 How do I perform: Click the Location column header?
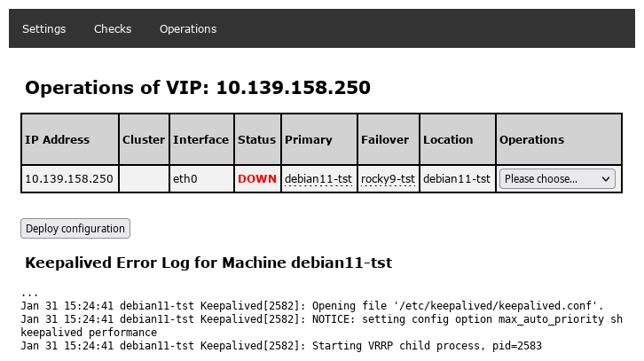click(x=448, y=139)
